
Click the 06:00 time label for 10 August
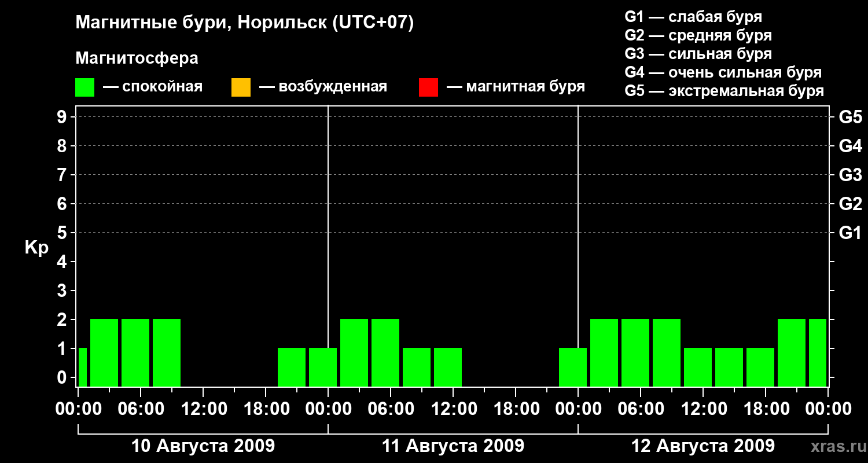(141, 409)
